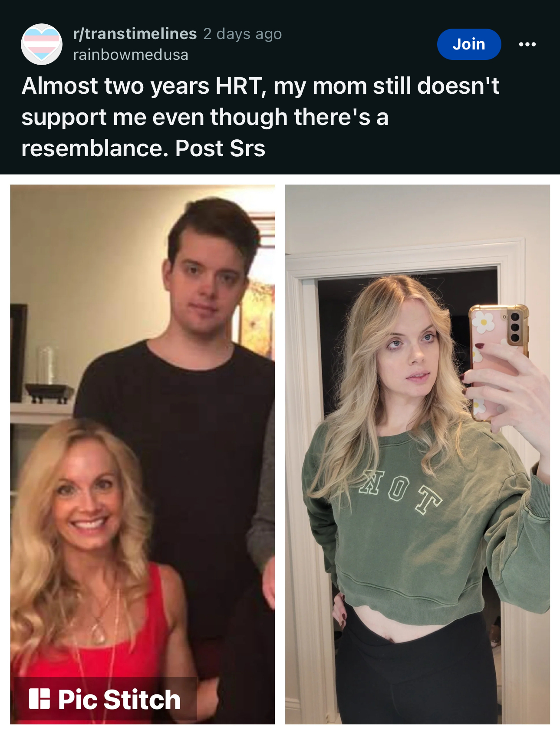Click the Pic Stitch grid logo icon
560x733 pixels.
(x=40, y=699)
